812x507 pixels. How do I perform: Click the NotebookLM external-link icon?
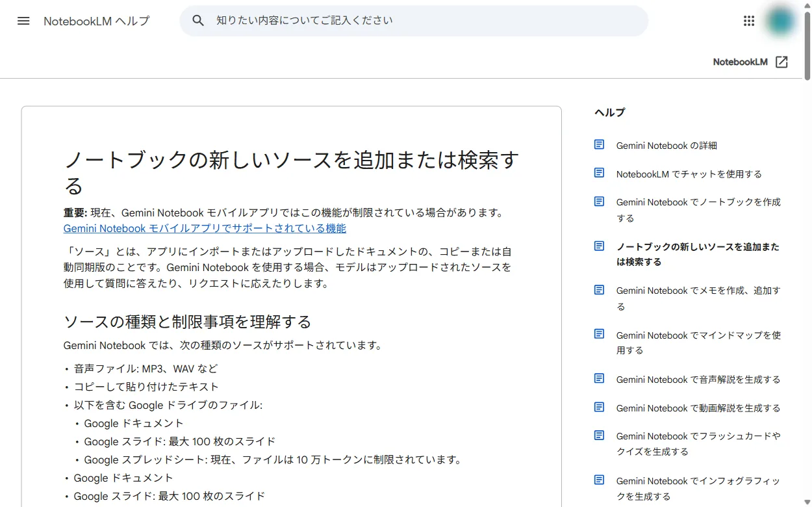click(x=782, y=62)
